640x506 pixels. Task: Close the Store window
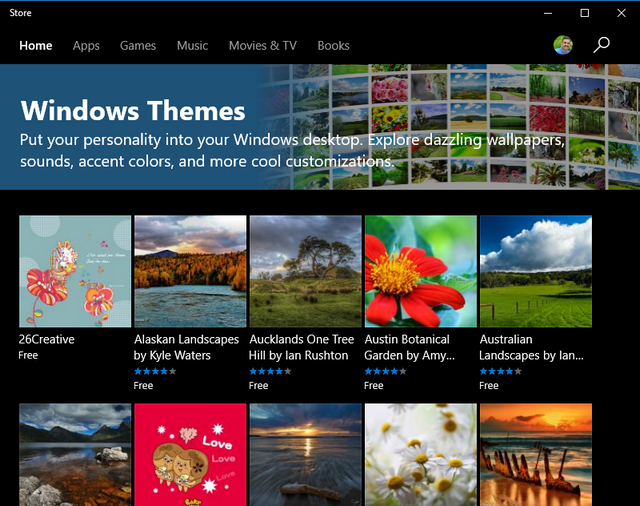click(621, 13)
